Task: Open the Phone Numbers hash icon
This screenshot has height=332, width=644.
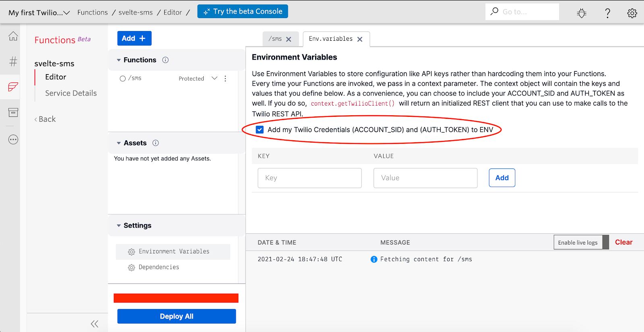Action: (x=13, y=61)
